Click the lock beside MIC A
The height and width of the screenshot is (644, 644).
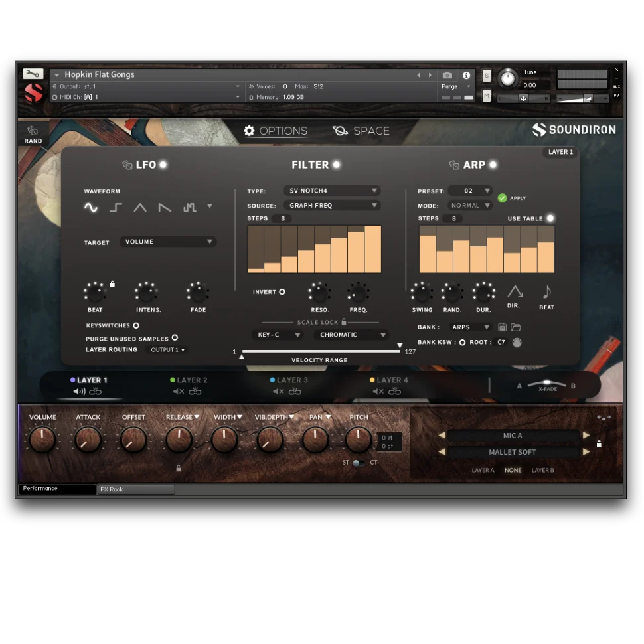coord(599,444)
